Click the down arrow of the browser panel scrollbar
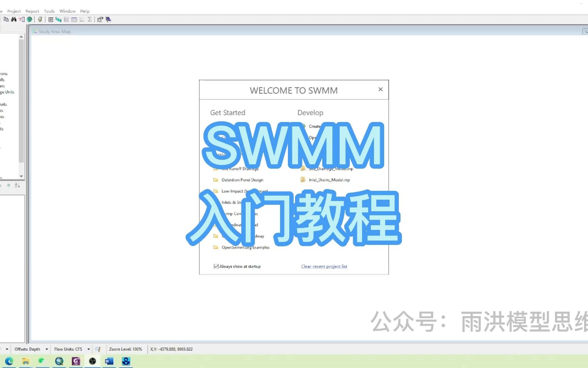588x368 pixels. [21, 175]
